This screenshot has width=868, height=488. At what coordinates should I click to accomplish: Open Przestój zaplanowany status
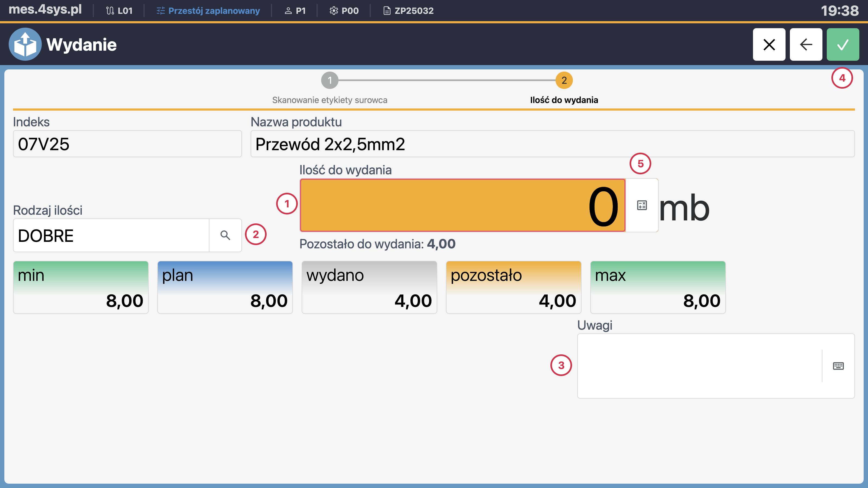208,11
